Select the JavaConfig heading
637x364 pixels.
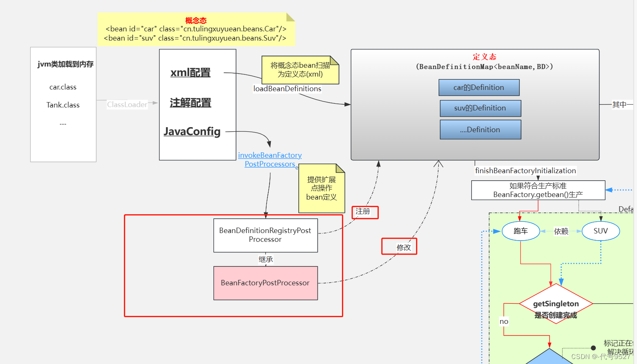tap(192, 131)
